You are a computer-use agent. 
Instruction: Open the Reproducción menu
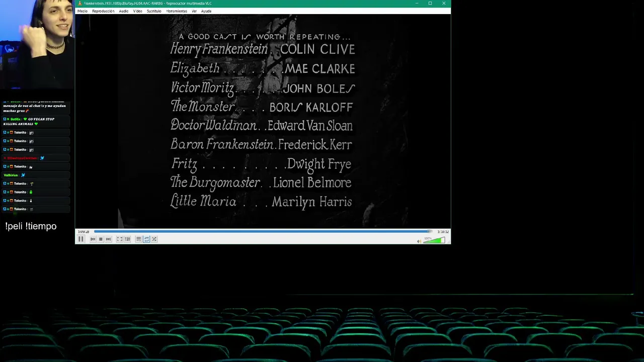[x=103, y=11]
